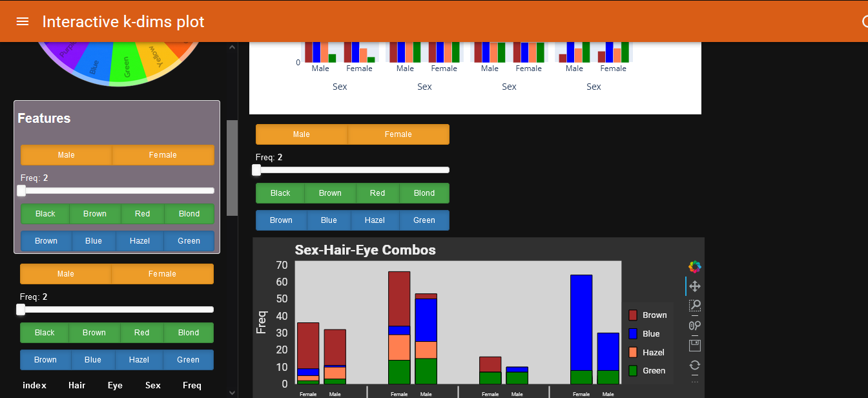Select Female in the Features panel
The height and width of the screenshot is (398, 868).
tap(163, 155)
